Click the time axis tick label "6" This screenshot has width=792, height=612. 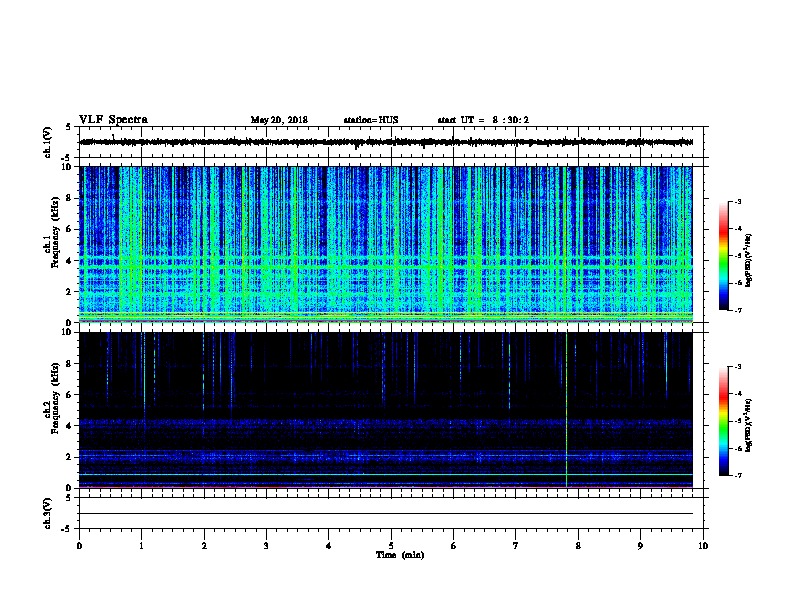coord(454,546)
